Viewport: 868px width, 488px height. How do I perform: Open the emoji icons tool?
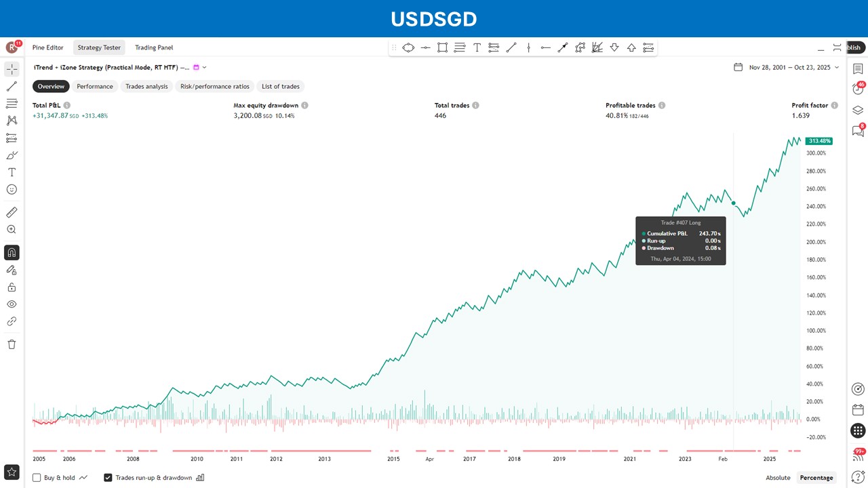[12, 190]
